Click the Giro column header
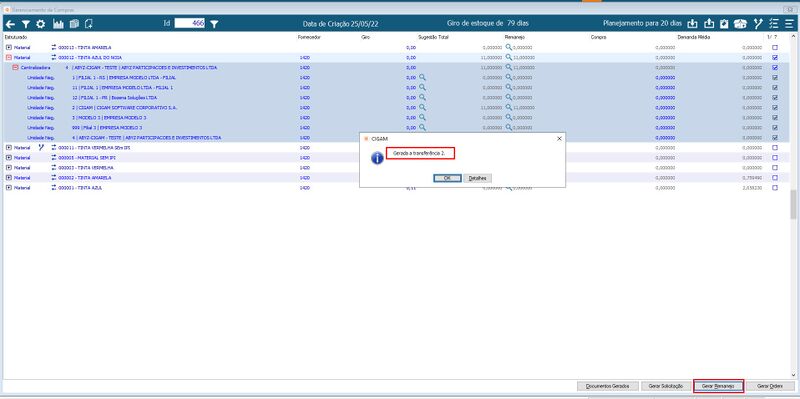The width and height of the screenshot is (800, 399). click(365, 37)
